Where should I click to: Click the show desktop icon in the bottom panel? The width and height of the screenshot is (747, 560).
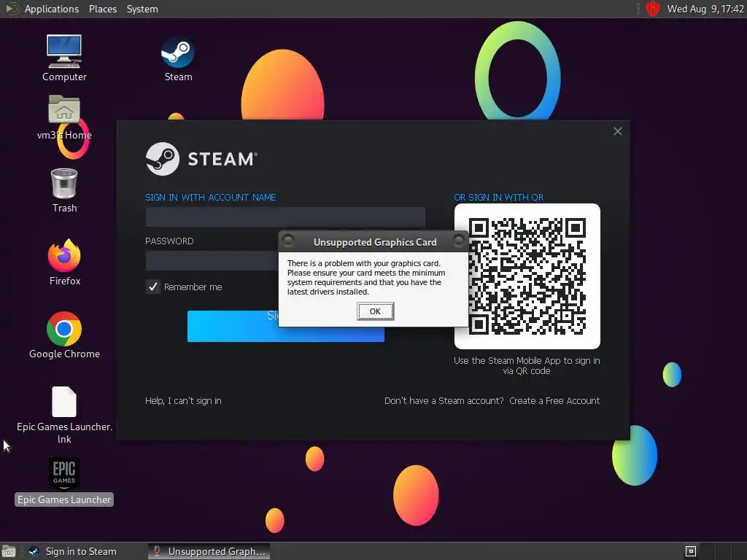coord(9,551)
